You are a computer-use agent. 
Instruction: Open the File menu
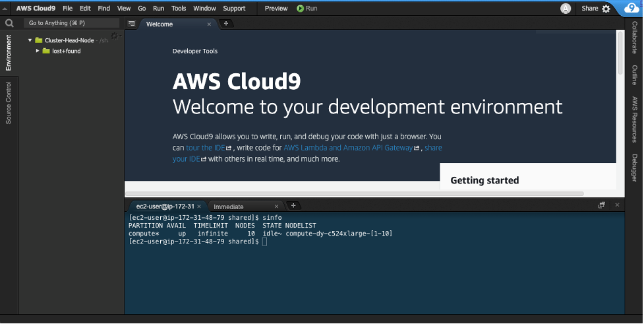(x=68, y=8)
